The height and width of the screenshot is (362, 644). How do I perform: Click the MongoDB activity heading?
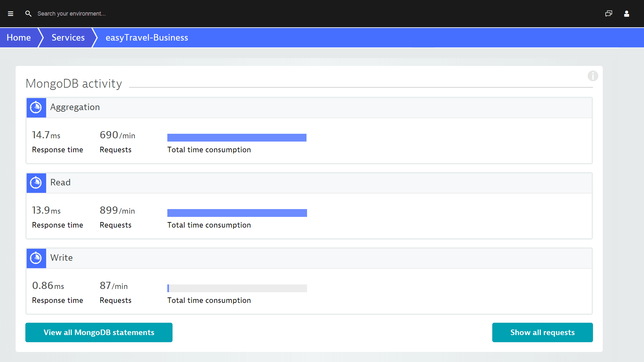point(74,84)
